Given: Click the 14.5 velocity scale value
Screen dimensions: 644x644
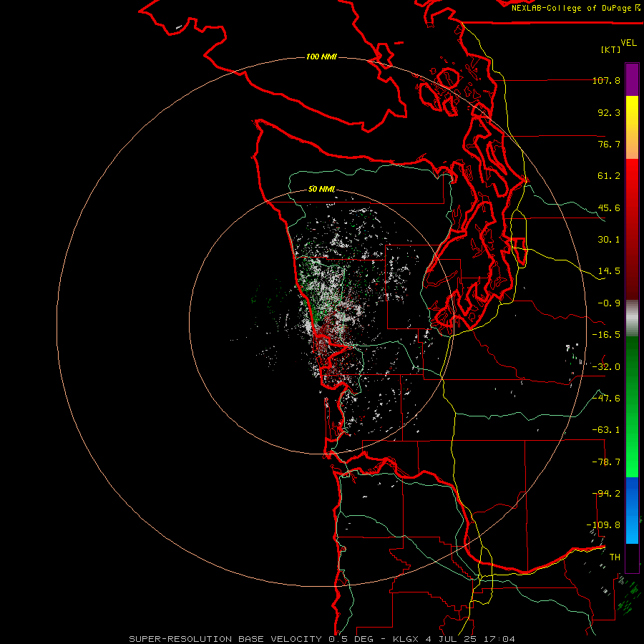Looking at the screenshot, I should tap(609, 271).
